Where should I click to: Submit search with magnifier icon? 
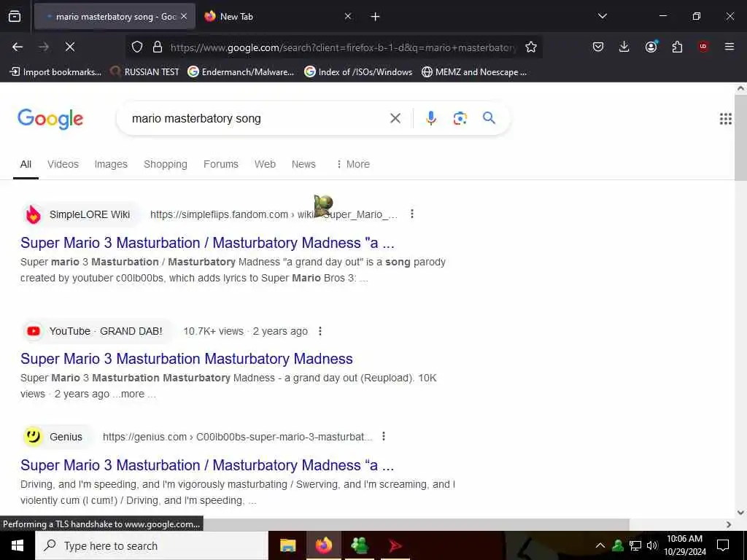(489, 118)
